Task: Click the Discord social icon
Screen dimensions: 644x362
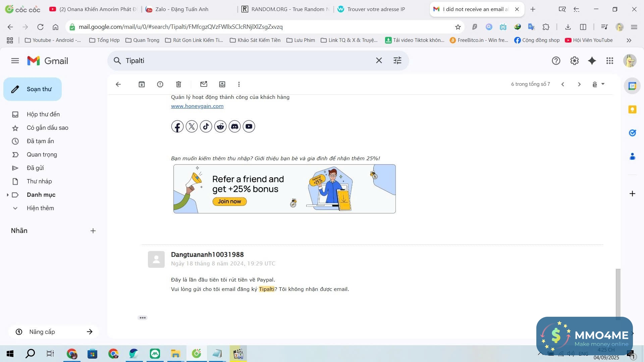Action: point(234,127)
